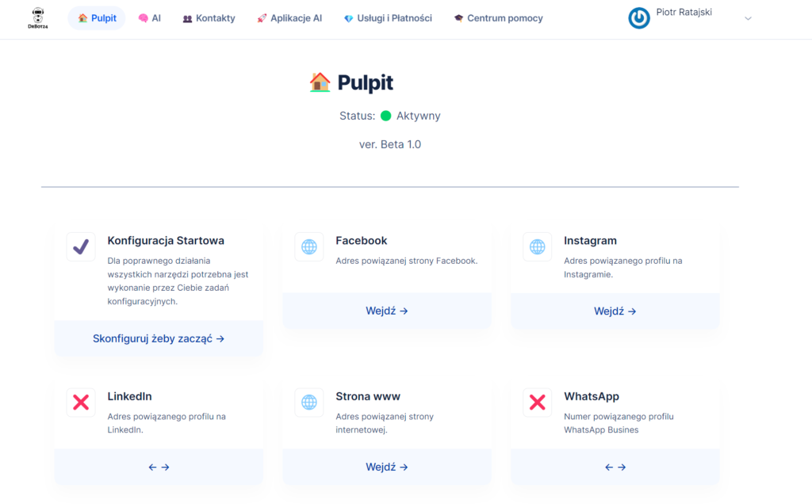The height and width of the screenshot is (504, 812).
Task: Open Aplikacje AI from the top menu
Action: (x=289, y=18)
